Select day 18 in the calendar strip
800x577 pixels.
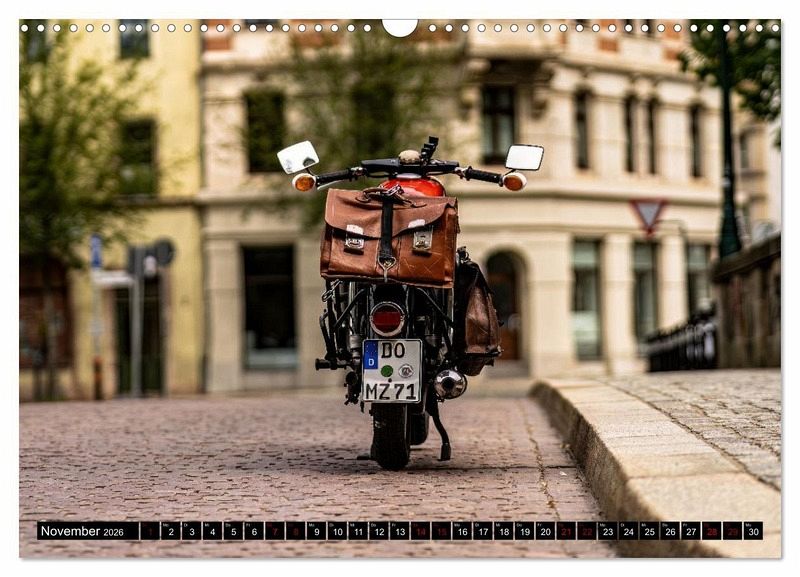click(x=504, y=531)
